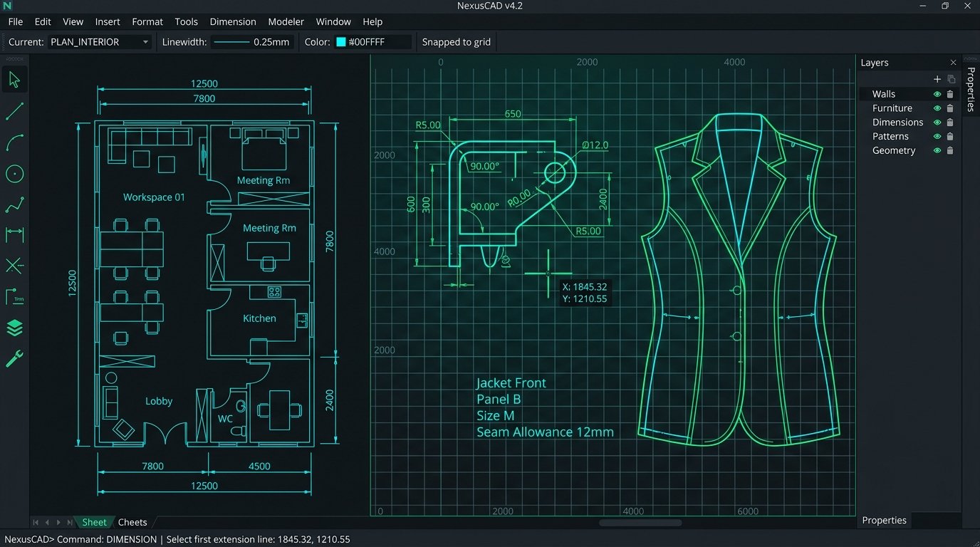Open the Dimension menu
The height and width of the screenshot is (547, 980).
234,21
